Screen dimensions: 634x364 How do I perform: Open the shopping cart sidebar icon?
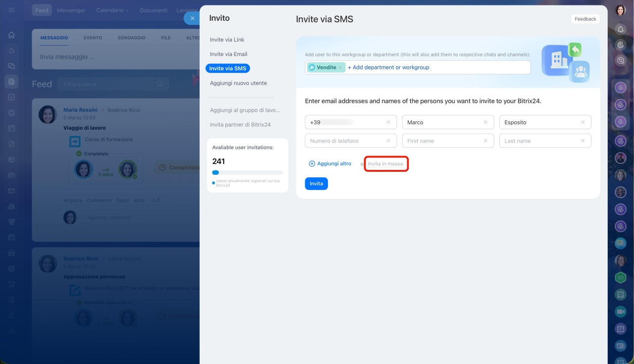point(12,284)
